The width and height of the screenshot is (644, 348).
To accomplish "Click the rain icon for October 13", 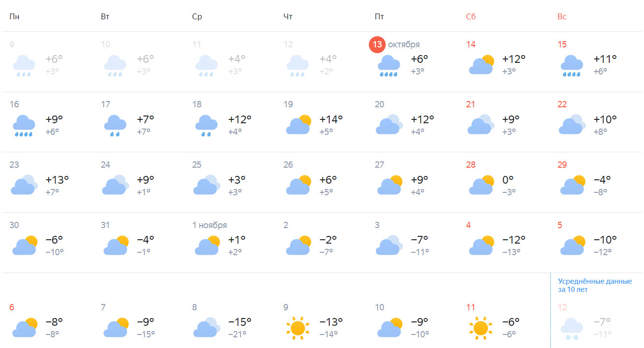I will point(389,66).
